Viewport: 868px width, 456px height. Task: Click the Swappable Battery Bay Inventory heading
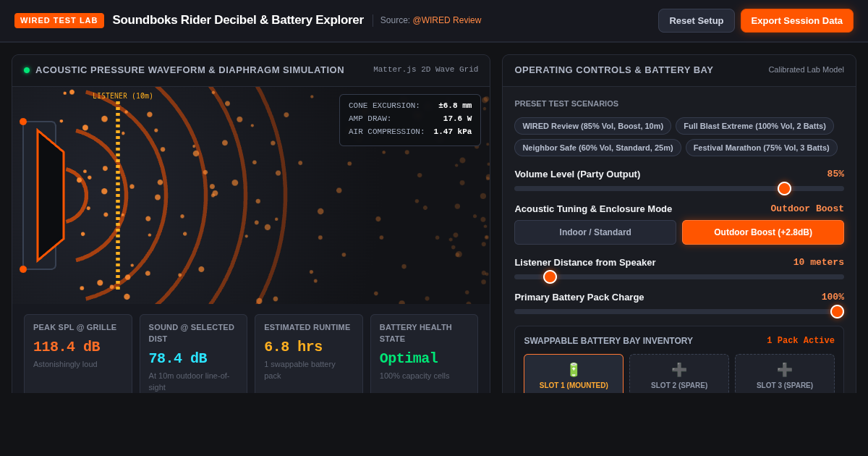(x=608, y=341)
